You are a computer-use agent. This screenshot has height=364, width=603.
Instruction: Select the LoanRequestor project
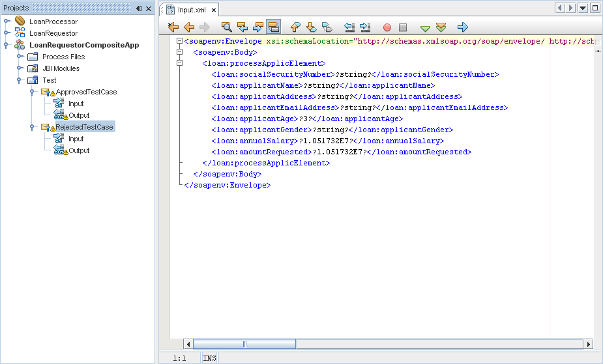pos(53,33)
